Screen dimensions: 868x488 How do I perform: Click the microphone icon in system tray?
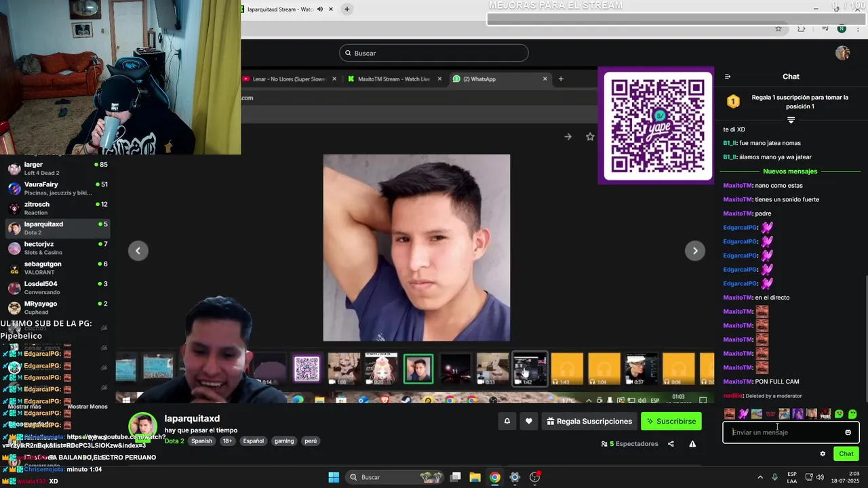tap(774, 477)
